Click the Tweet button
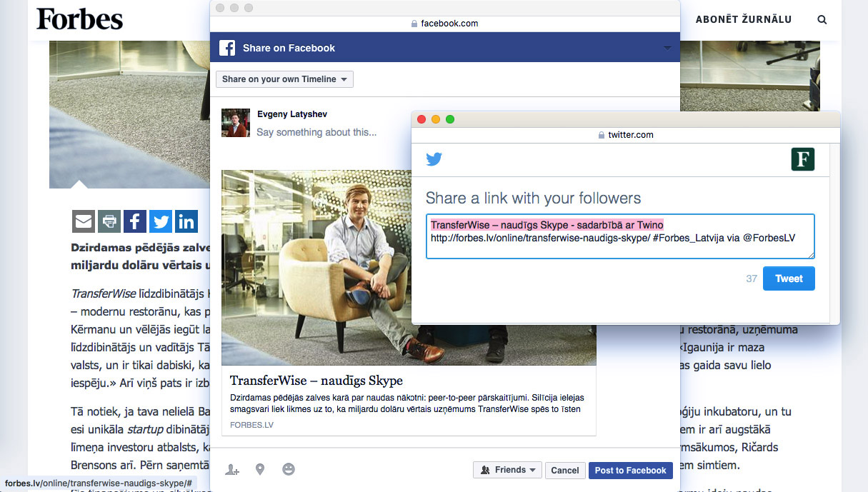Screen dimensions: 868x492 click(789, 278)
